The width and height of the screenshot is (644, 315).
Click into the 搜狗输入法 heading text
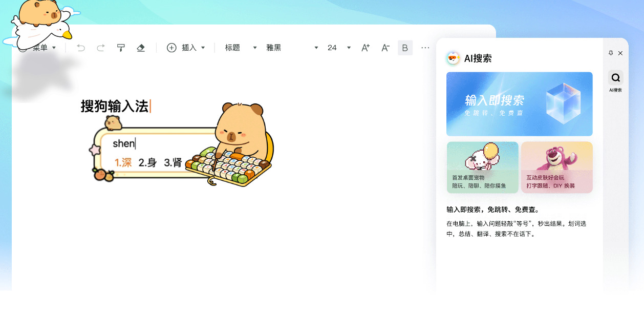tap(115, 106)
